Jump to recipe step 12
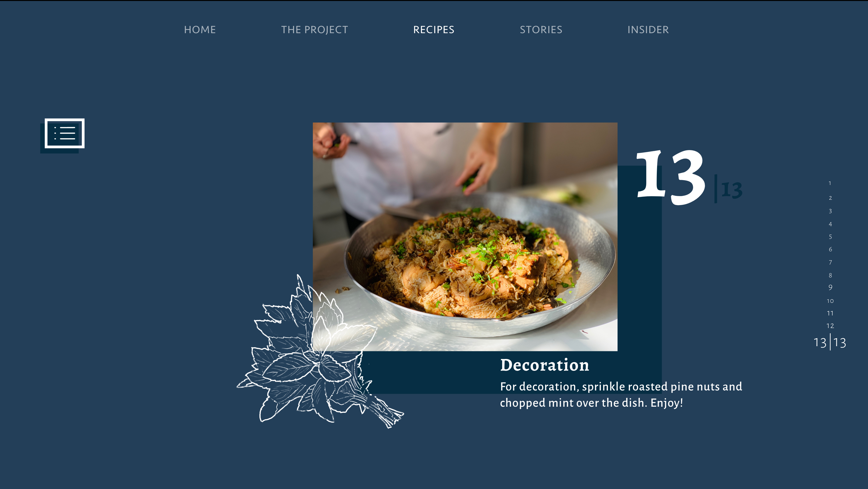868x489 pixels. pos(830,326)
